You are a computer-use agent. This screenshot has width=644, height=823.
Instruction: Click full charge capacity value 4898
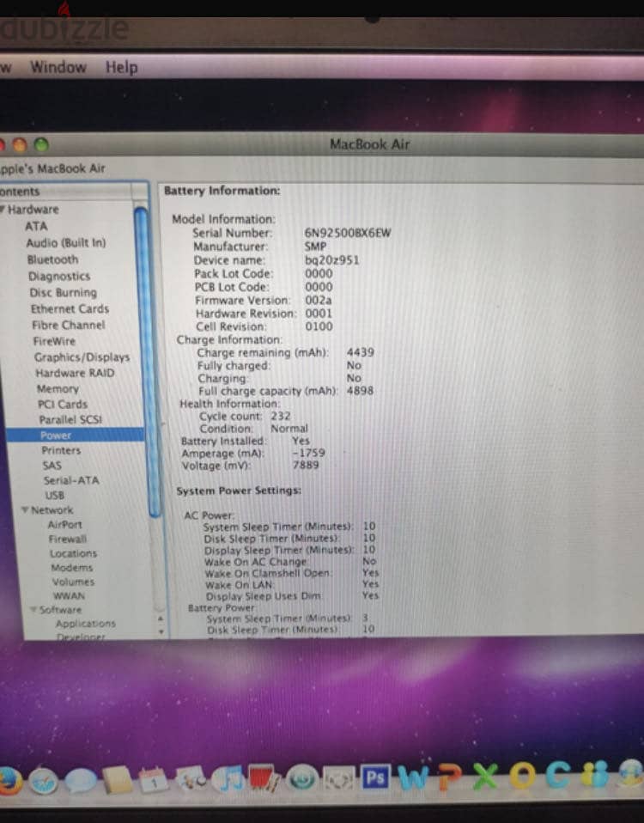click(360, 391)
